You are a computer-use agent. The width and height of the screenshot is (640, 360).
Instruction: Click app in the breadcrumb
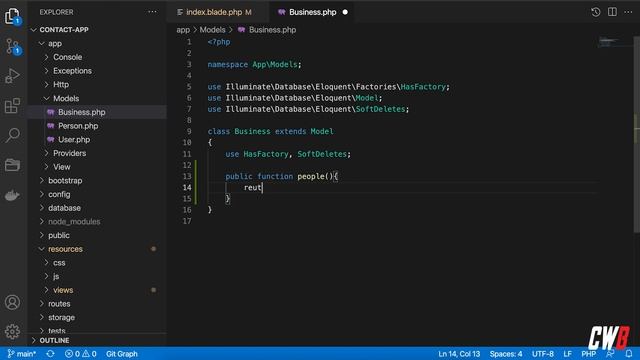183,30
